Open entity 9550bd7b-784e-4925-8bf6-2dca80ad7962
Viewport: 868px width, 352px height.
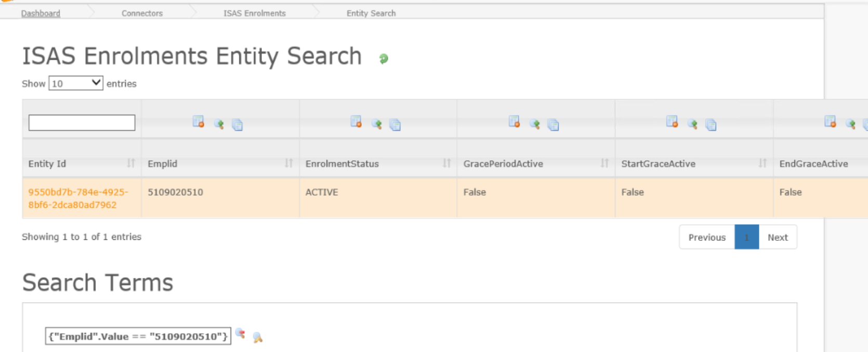coord(78,198)
